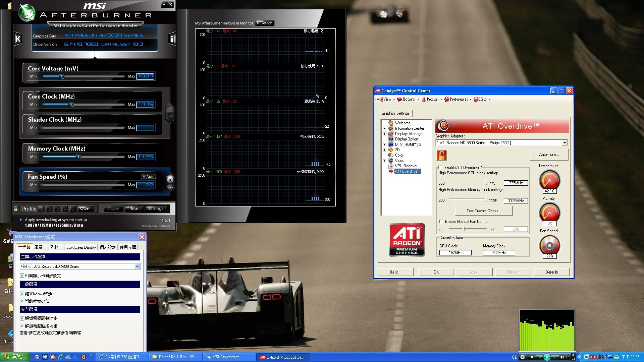
Task: Open the Windows Start button
Action: click(x=15, y=357)
